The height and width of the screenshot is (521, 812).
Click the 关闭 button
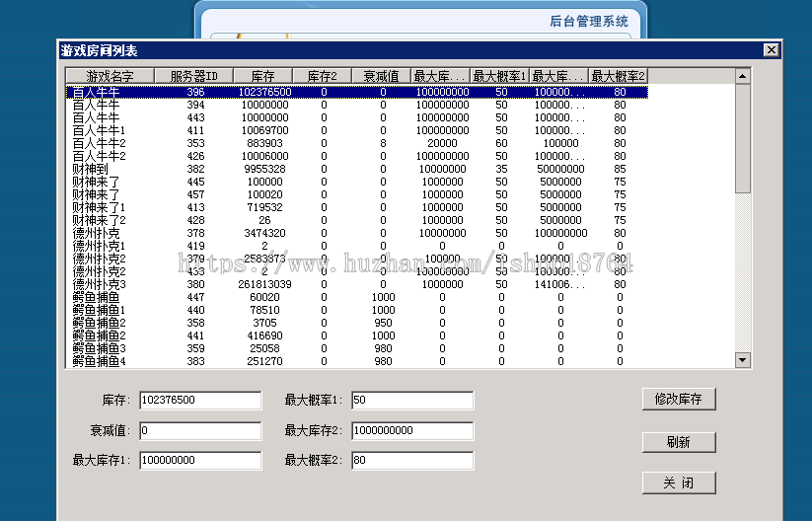678,483
